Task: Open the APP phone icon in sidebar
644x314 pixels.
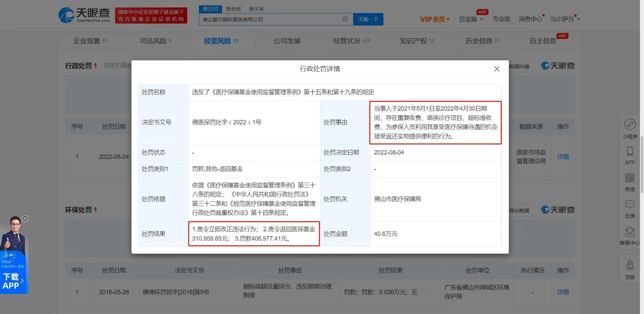Action: point(630,151)
